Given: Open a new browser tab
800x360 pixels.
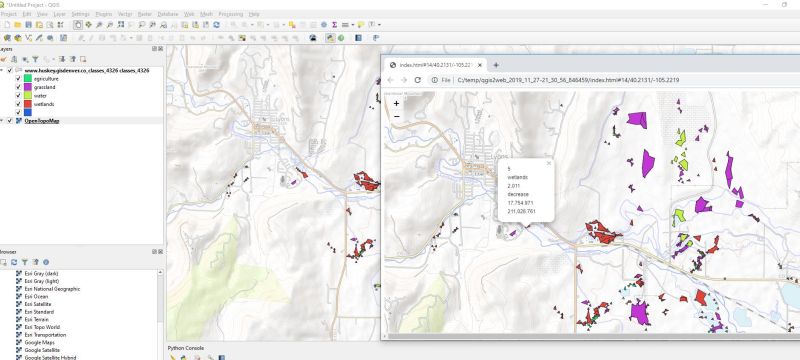Looking at the screenshot, I should 495,65.
